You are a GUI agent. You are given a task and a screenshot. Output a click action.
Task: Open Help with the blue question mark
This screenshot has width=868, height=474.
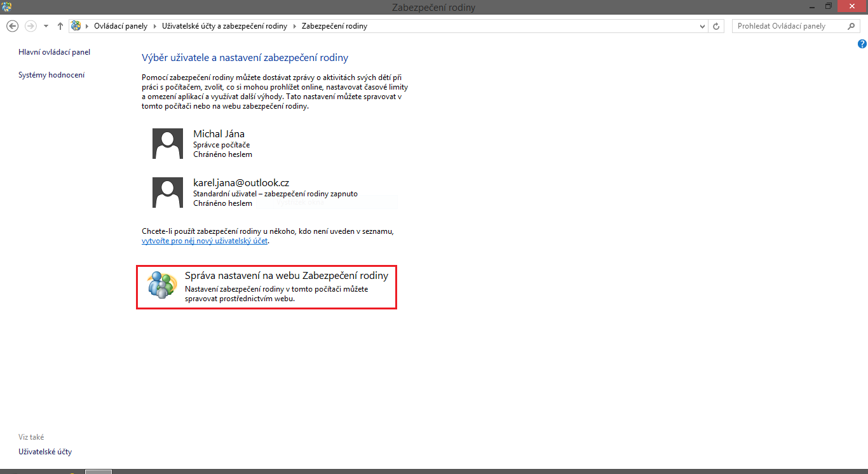point(862,44)
